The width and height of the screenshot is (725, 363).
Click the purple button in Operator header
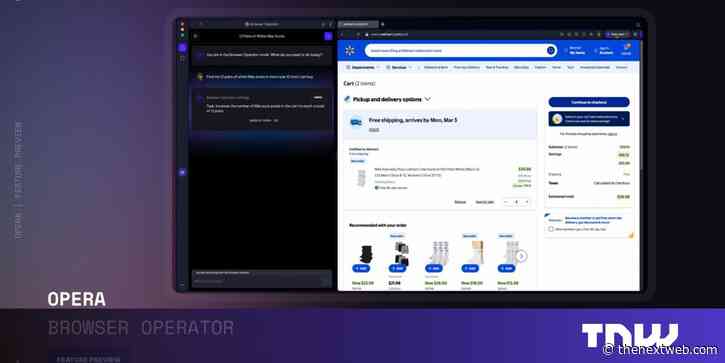328,36
